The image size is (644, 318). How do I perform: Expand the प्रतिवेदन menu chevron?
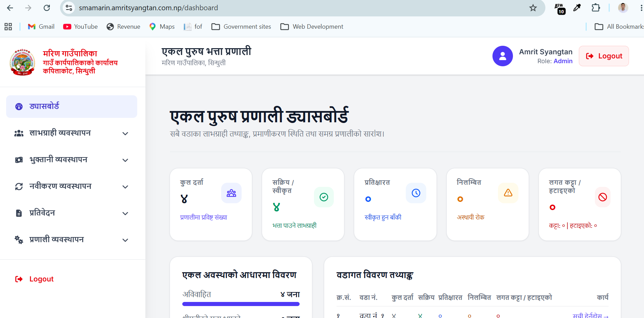click(x=125, y=213)
